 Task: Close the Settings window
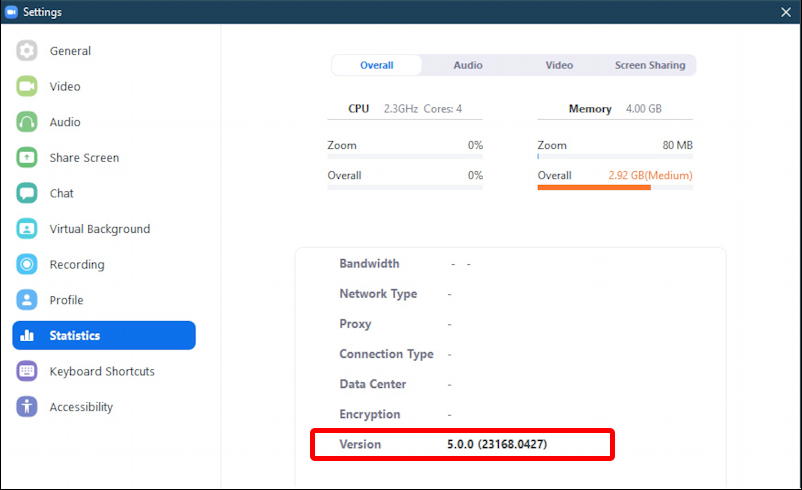point(786,12)
